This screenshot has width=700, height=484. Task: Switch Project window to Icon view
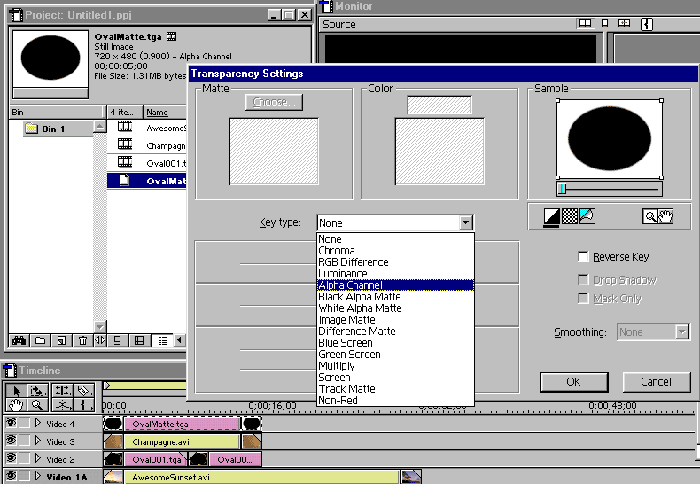(x=117, y=341)
